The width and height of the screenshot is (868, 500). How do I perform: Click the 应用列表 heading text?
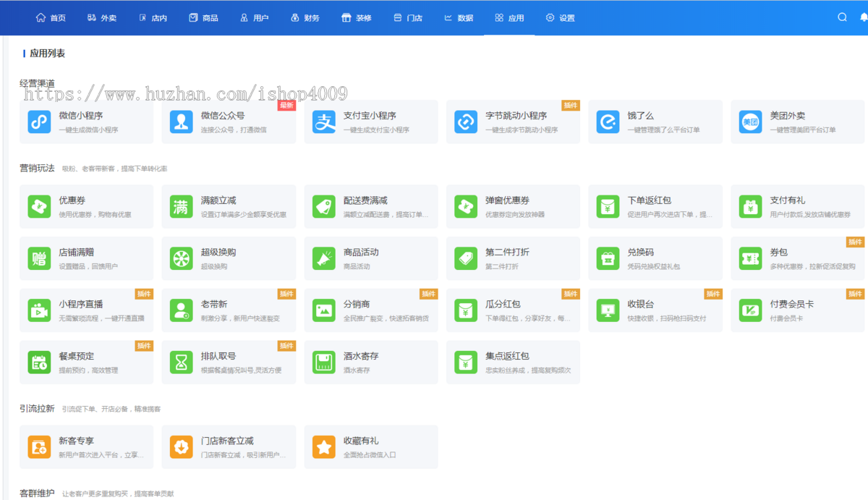pos(47,54)
